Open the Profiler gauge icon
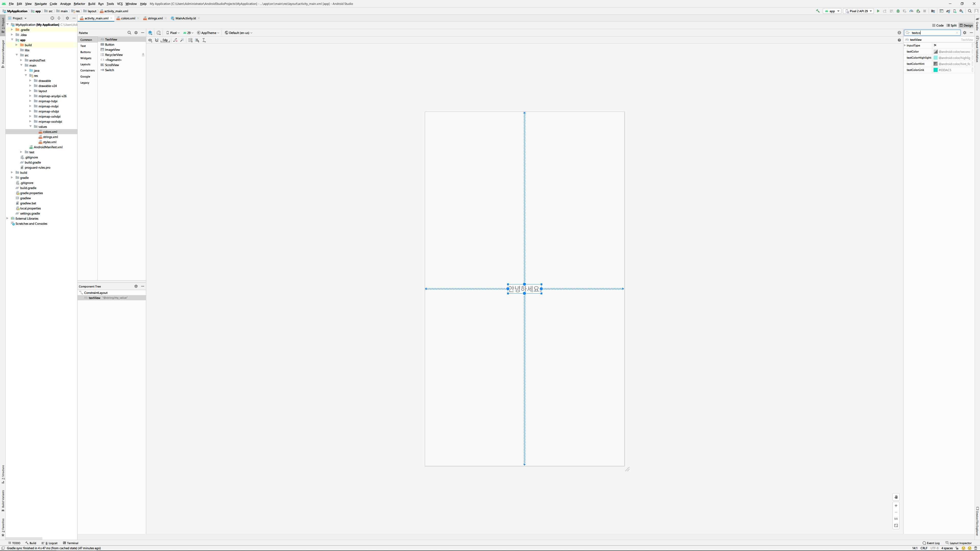This screenshot has height=551, width=980. pyautogui.click(x=911, y=11)
